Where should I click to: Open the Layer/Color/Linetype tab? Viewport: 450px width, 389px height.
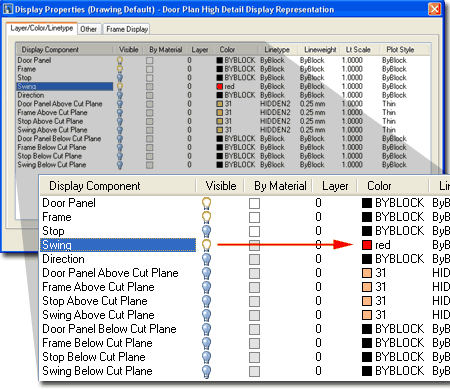[x=42, y=28]
